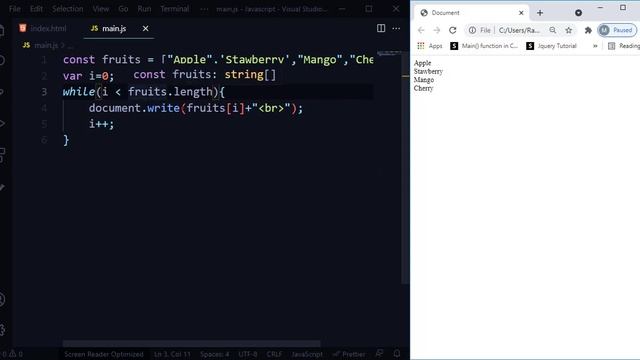This screenshot has width=640, height=360.
Task: Close the Document browser tab
Action: [521, 13]
